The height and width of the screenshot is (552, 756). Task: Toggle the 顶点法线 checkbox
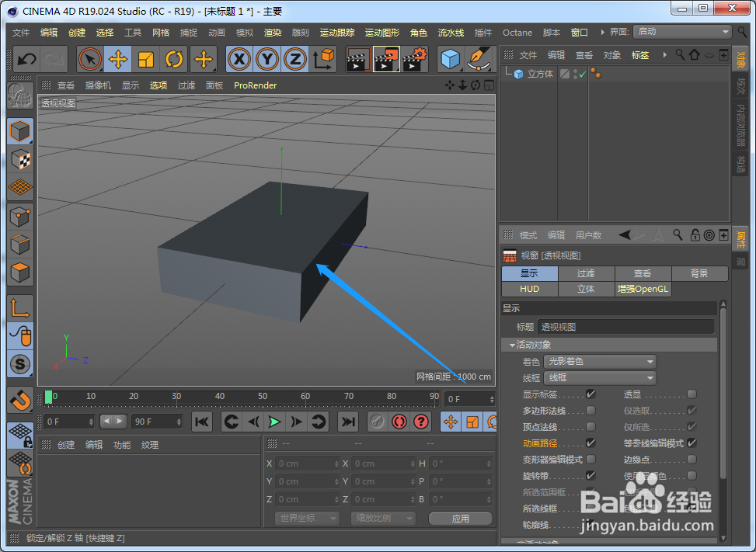(591, 427)
